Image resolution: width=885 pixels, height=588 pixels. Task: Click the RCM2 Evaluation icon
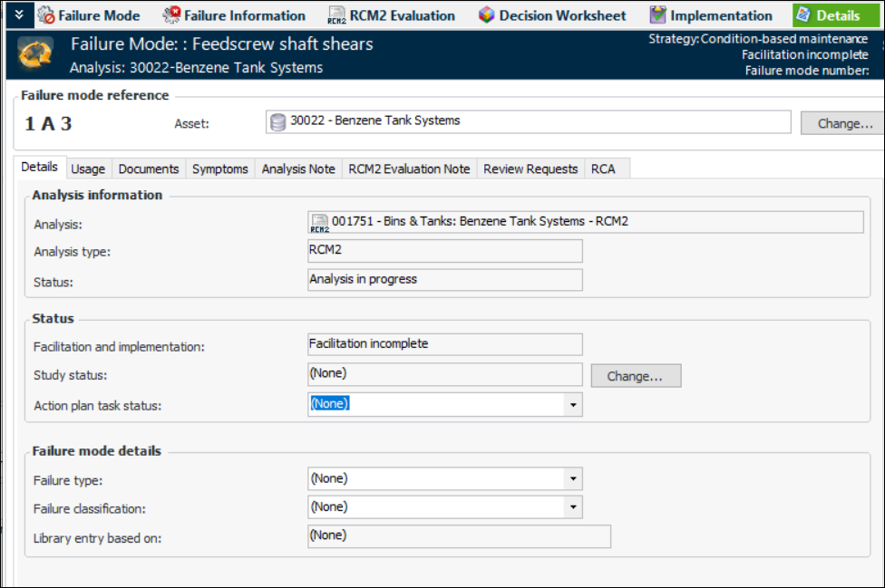point(336,15)
